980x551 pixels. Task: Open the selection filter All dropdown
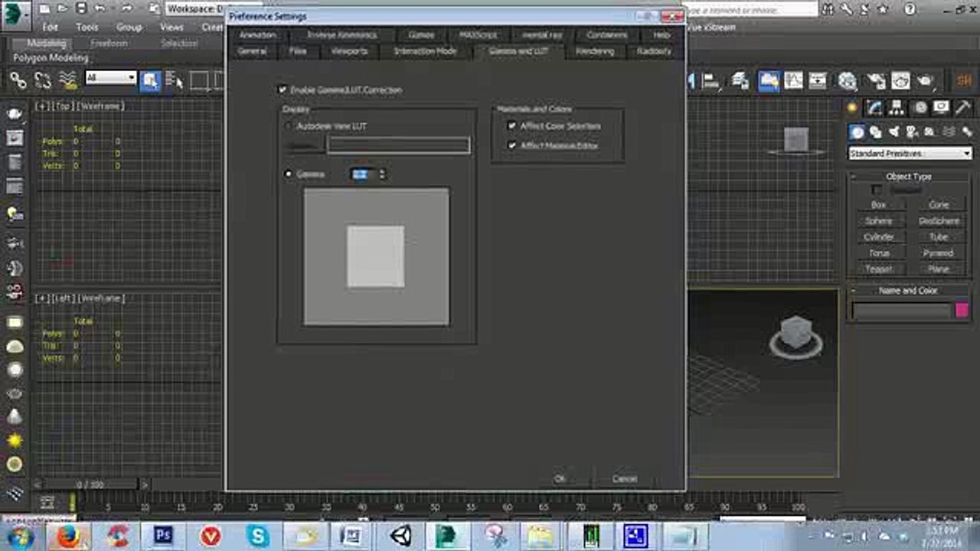point(110,77)
